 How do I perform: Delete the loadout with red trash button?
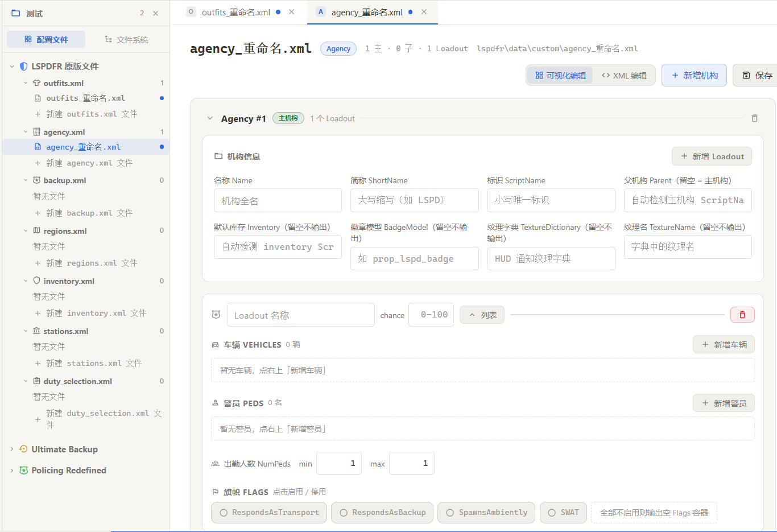(x=742, y=315)
